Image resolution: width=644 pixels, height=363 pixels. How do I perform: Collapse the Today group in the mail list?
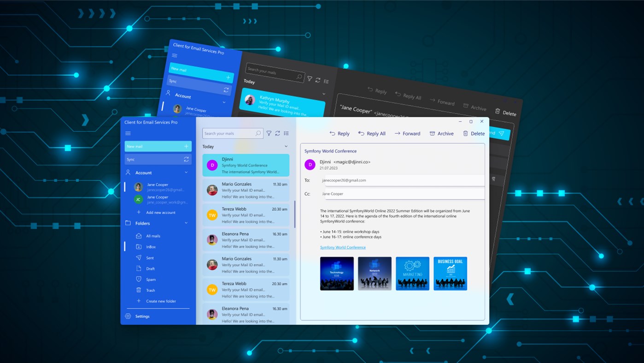pos(286,146)
